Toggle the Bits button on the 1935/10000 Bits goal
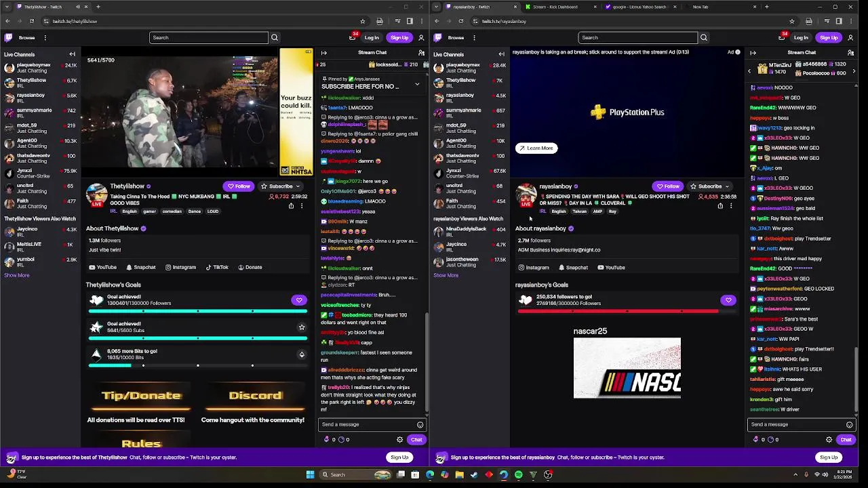This screenshot has width=868, height=488. click(x=302, y=354)
